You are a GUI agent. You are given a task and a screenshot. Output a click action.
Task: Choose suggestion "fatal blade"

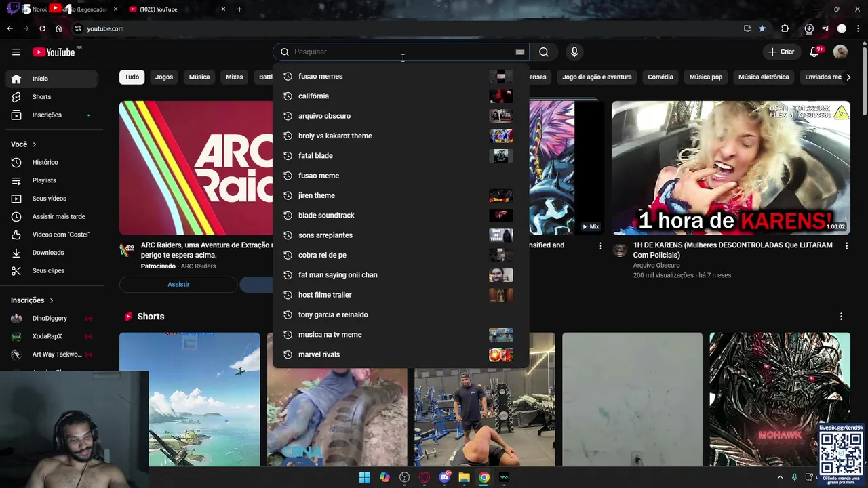401,156
